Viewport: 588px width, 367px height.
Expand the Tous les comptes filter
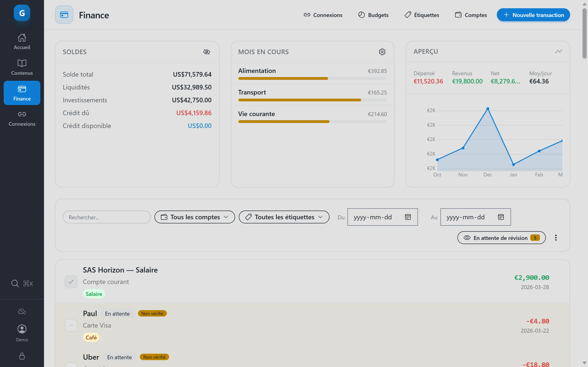[195, 217]
